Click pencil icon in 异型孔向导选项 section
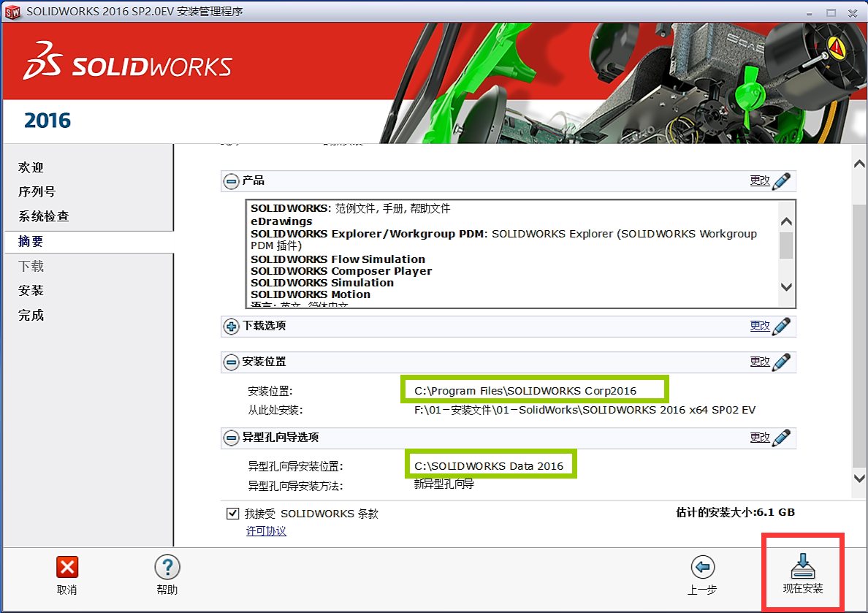Image resolution: width=868 pixels, height=613 pixels. (781, 438)
